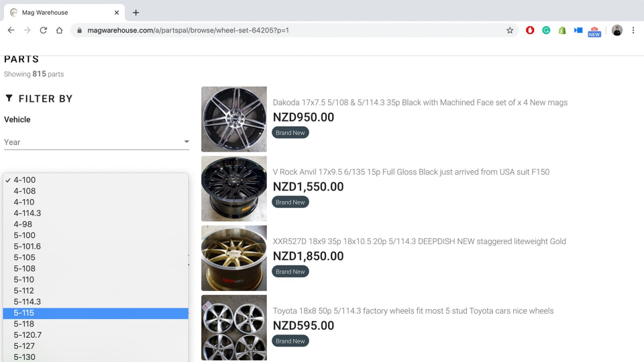Click the user profile avatar icon
Image resolution: width=644 pixels, height=362 pixels.
tap(617, 30)
